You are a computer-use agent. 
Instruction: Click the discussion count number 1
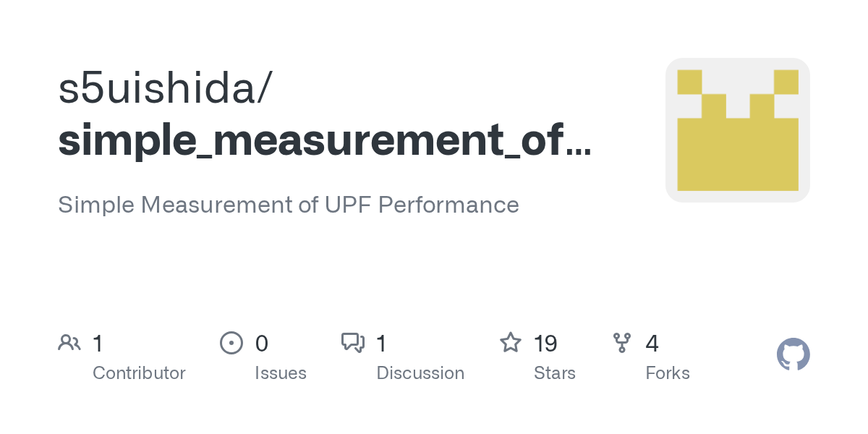(x=382, y=344)
